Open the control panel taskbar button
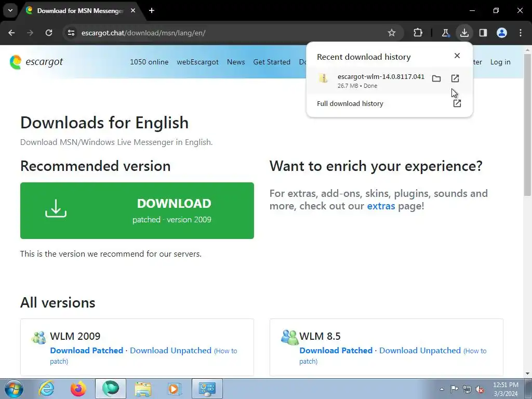The image size is (532, 399). click(207, 389)
